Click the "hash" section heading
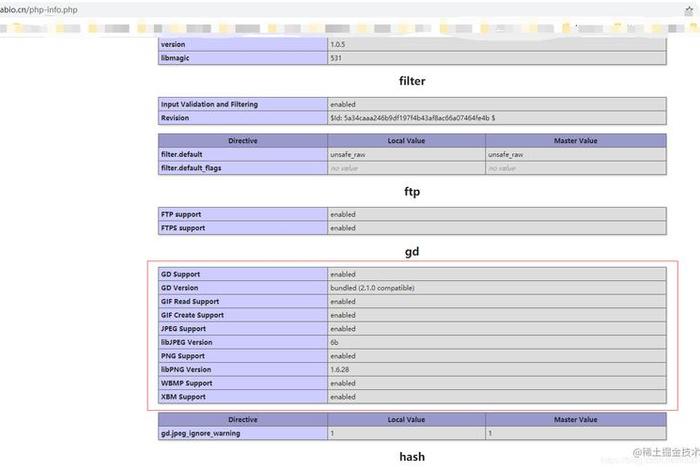Viewport: 700px width, 470px height. coord(412,456)
